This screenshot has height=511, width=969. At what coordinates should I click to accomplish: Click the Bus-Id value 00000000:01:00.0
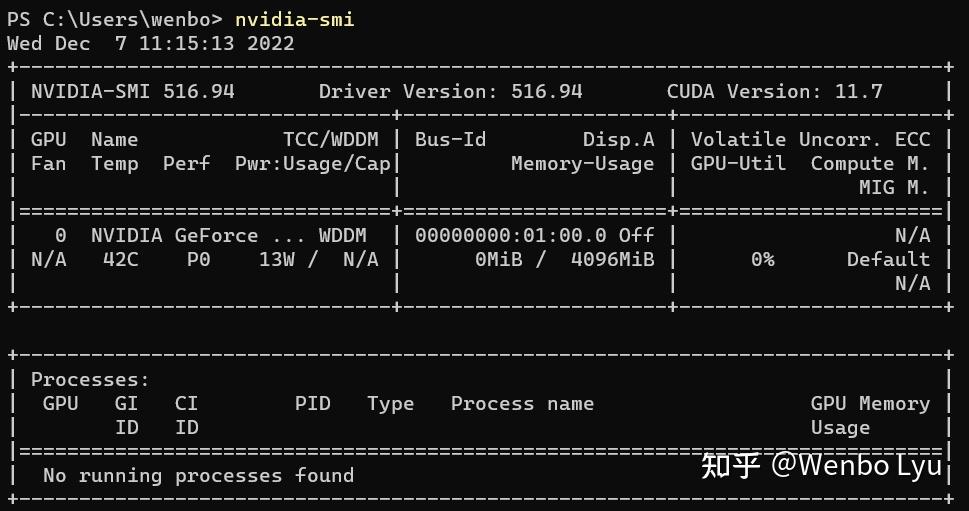[510, 235]
